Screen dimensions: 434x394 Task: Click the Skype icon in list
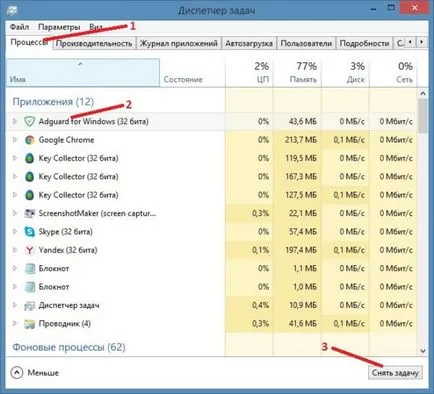tap(29, 232)
